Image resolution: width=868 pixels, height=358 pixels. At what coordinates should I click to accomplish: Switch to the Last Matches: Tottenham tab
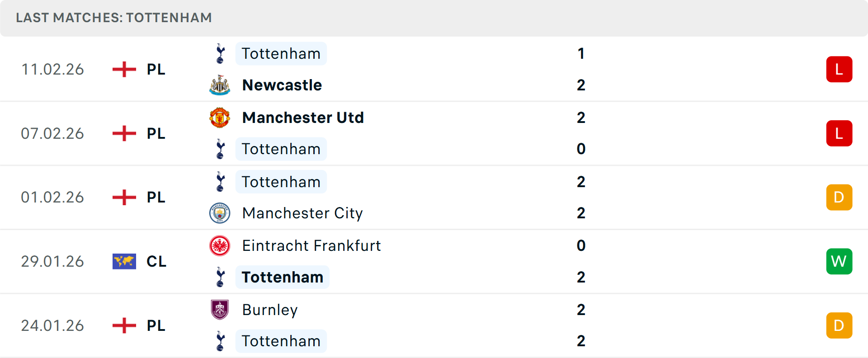pos(113,18)
